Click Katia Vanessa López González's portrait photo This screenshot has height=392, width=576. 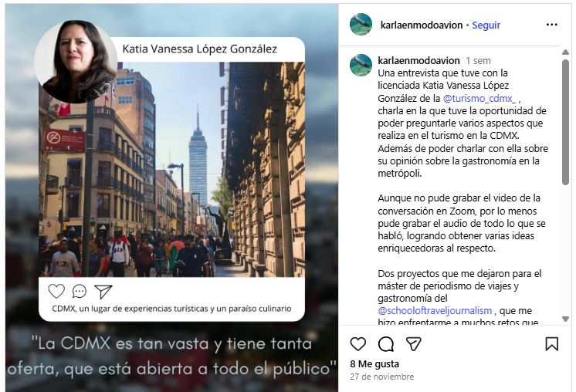(x=76, y=62)
